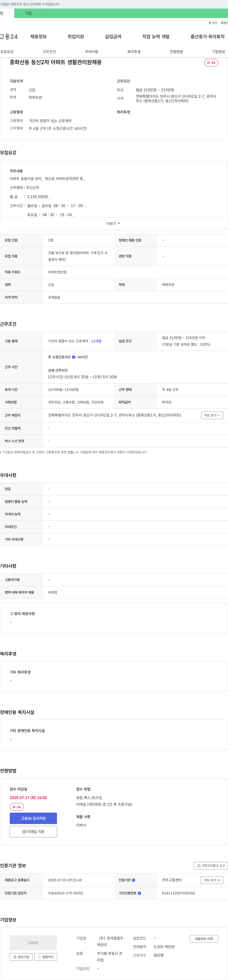Click the 열람차단 button

[46, 956]
